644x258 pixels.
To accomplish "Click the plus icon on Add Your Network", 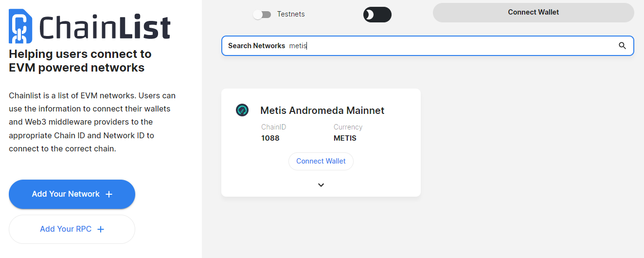I will click(x=109, y=194).
